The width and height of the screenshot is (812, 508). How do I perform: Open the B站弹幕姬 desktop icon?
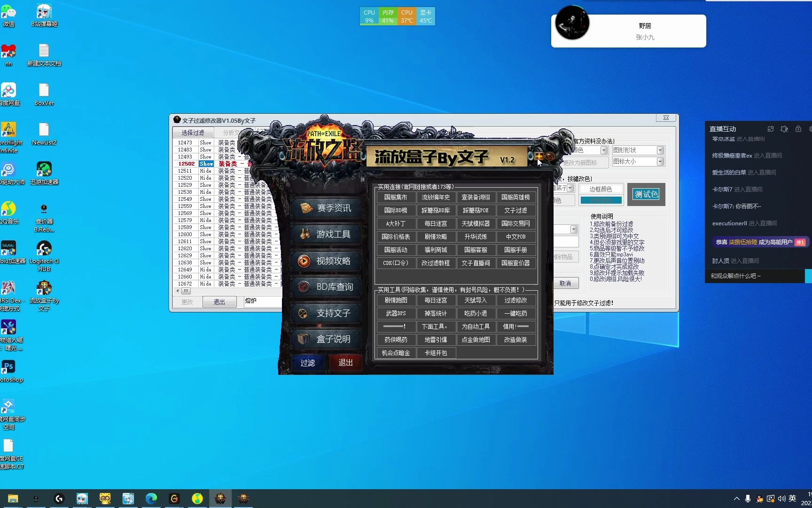[x=44, y=16]
